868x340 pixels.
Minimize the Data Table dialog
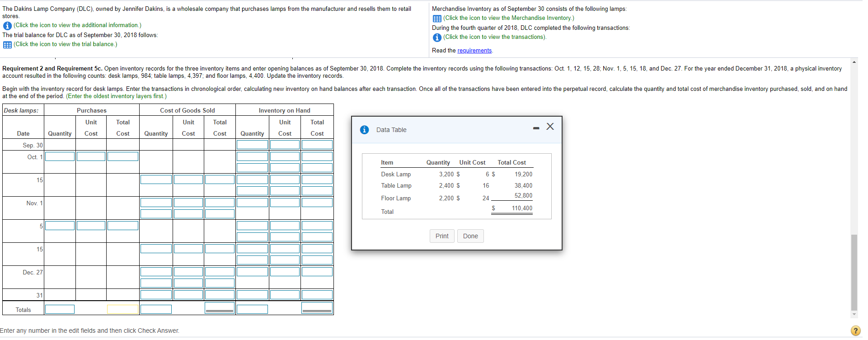(536, 128)
